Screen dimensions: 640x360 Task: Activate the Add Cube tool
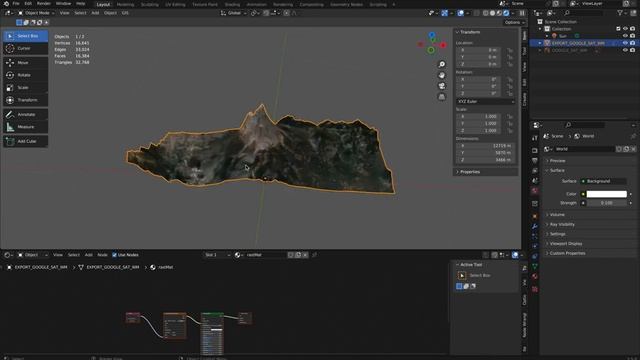tap(26, 141)
